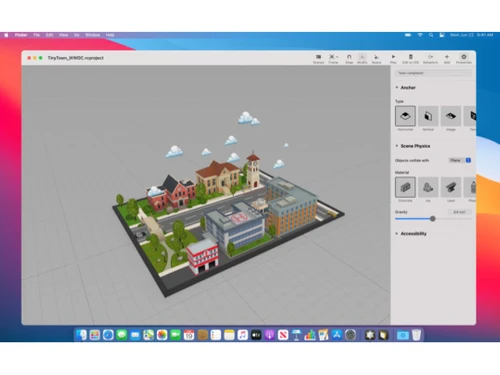Collapse the Anchor section

397,87
